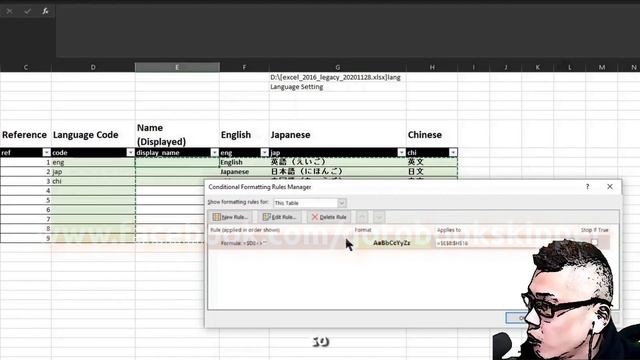The width and height of the screenshot is (640, 360).
Task: Toggle the Stop If True checkbox
Action: pos(594,243)
